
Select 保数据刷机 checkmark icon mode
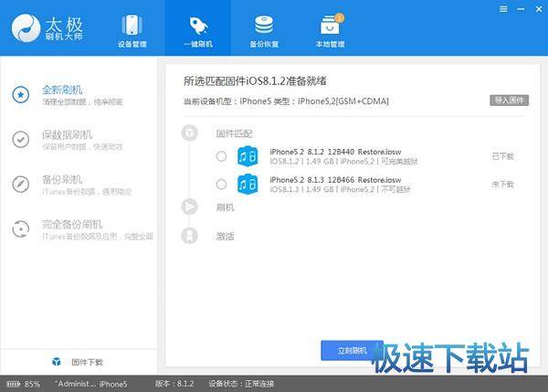[21, 140]
